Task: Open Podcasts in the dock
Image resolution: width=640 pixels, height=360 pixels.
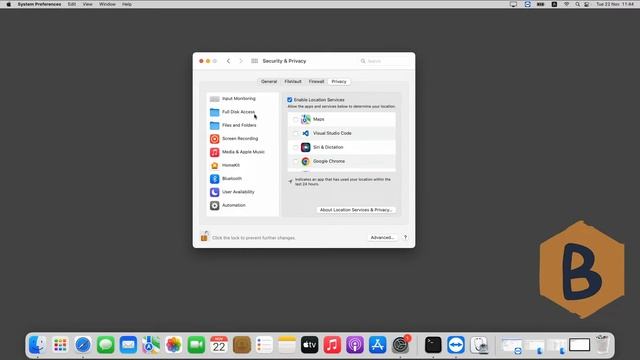Action: (355, 345)
